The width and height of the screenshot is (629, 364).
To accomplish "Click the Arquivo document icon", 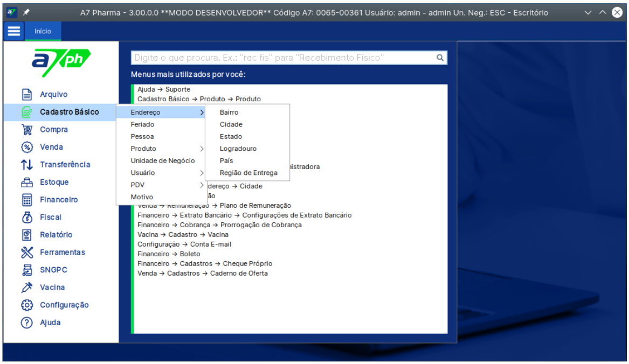I will tap(27, 95).
